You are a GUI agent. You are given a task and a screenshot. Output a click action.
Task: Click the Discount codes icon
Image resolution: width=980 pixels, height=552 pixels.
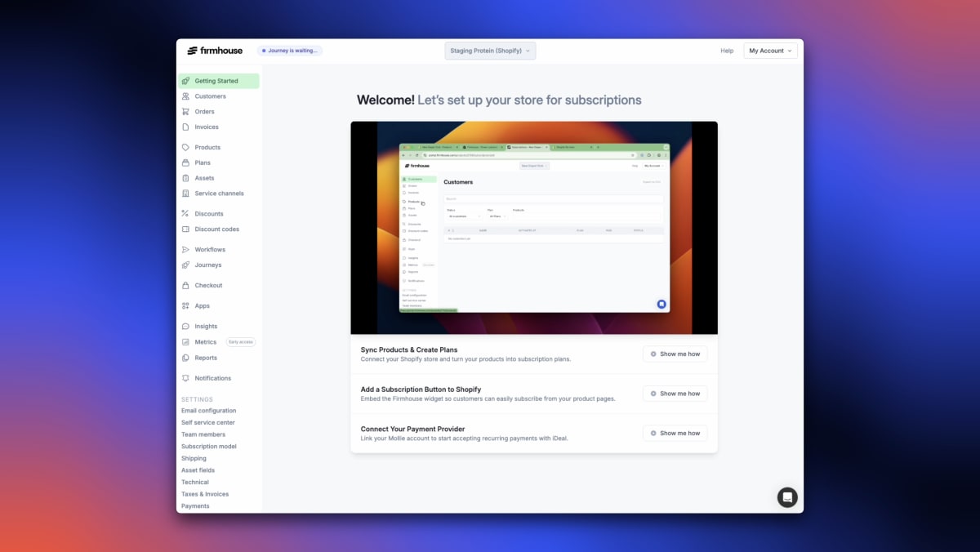[x=186, y=229]
